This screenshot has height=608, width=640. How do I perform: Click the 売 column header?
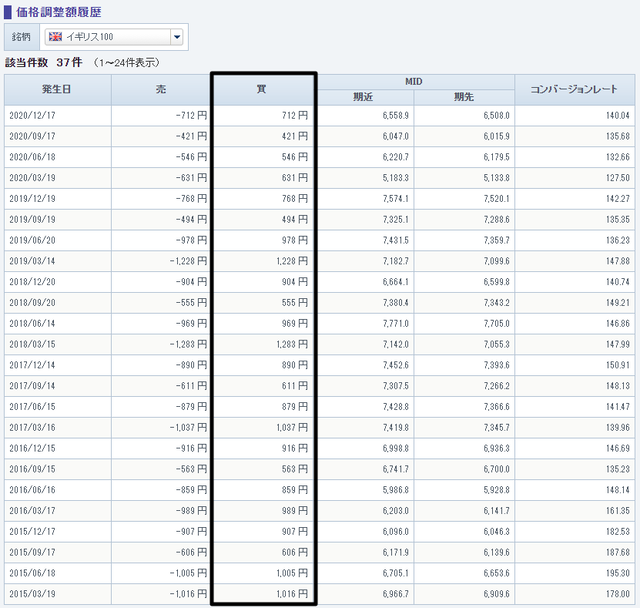pyautogui.click(x=160, y=89)
